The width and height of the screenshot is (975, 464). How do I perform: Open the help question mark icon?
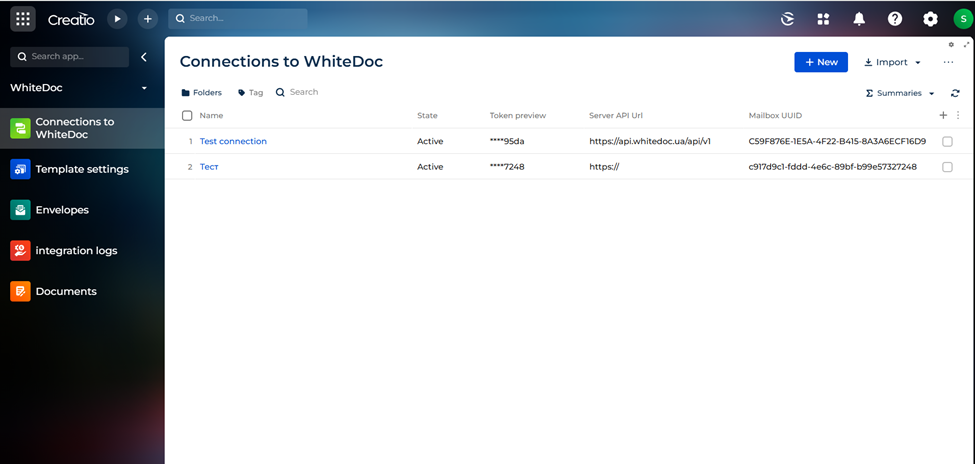895,19
